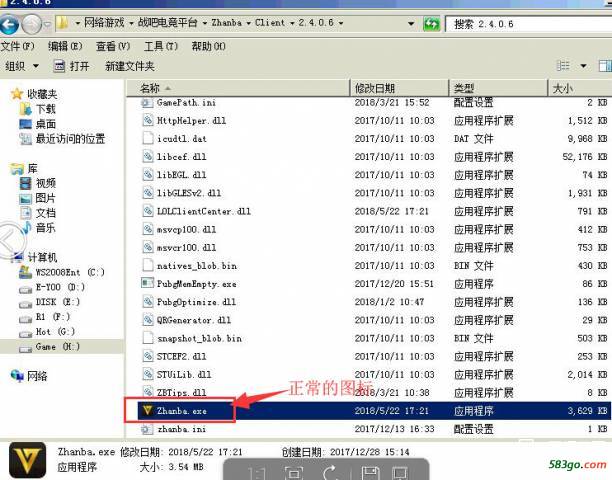The image size is (612, 480).
Task: Click the GamePath.ini file icon
Action: 147,103
